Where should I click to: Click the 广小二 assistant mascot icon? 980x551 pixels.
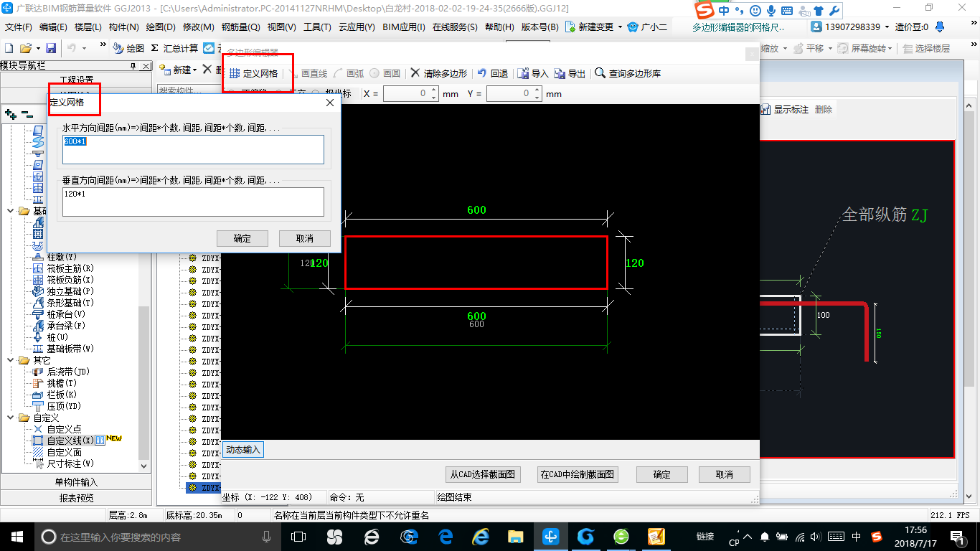(x=633, y=27)
